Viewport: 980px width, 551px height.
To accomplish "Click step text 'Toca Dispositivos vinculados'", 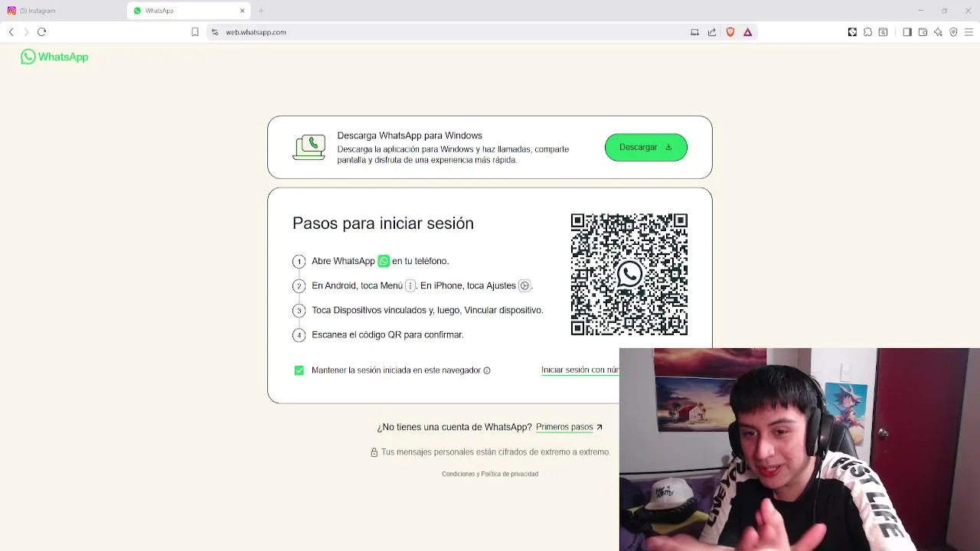I will pyautogui.click(x=427, y=310).
